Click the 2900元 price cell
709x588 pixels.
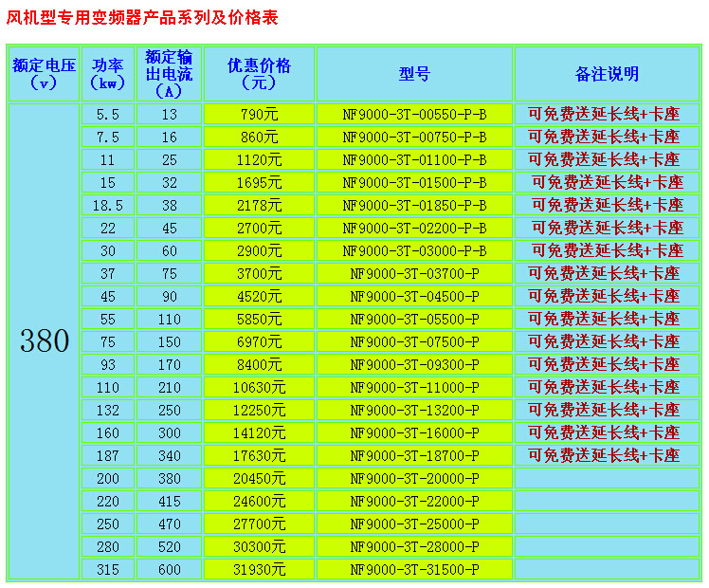click(259, 250)
